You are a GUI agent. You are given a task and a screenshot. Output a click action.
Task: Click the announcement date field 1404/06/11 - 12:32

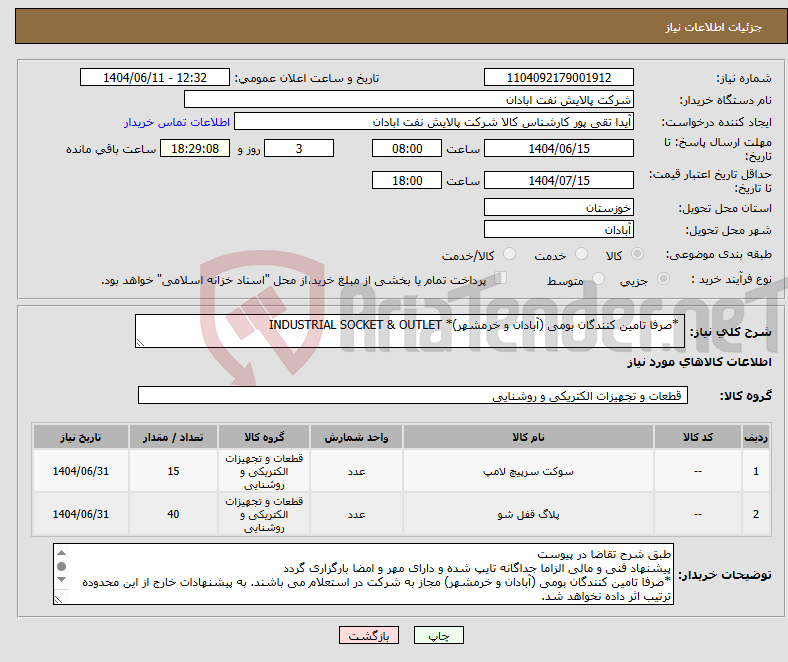[x=155, y=77]
